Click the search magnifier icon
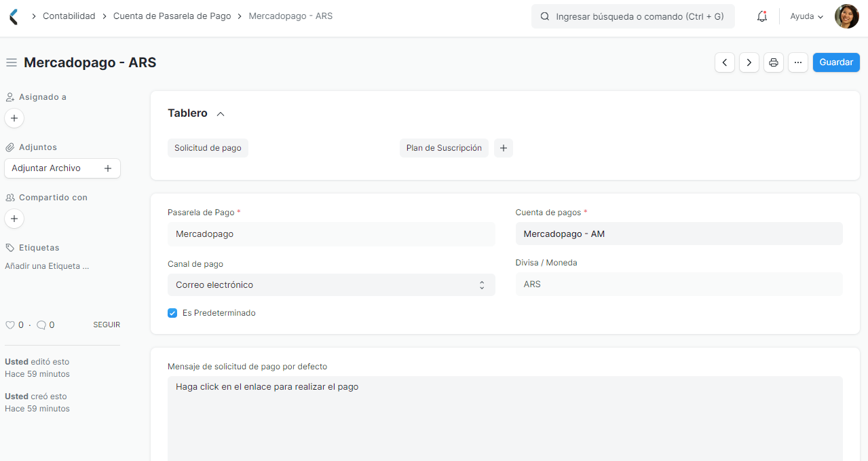The width and height of the screenshot is (868, 461). pos(544,16)
